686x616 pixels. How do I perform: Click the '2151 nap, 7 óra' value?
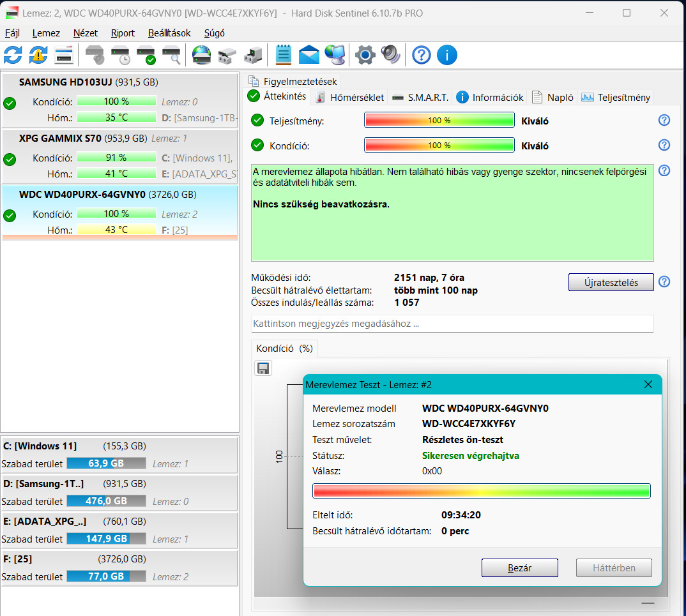(429, 278)
